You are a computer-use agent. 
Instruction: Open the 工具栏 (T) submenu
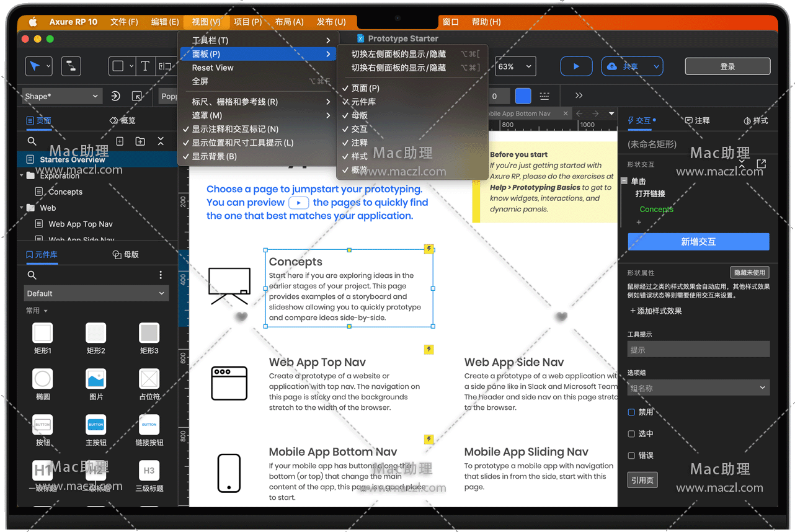coord(257,40)
